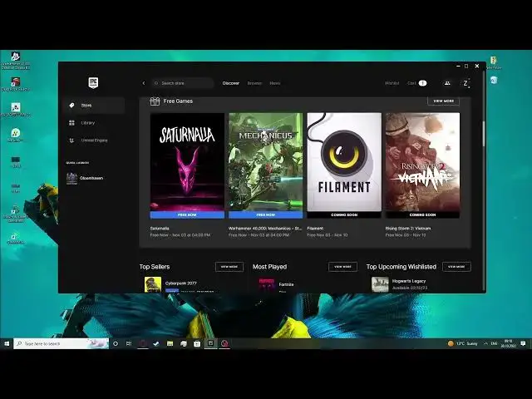532x399 pixels.
Task: Maximize the Epic Games Launcher window
Action: (466, 66)
